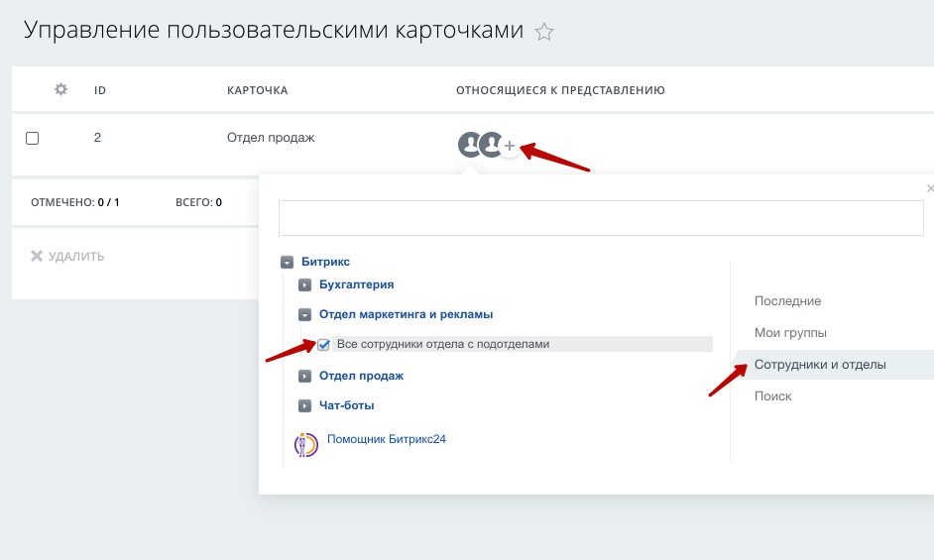The width and height of the screenshot is (934, 560).
Task: Sort by Карточка column header
Action: [258, 90]
